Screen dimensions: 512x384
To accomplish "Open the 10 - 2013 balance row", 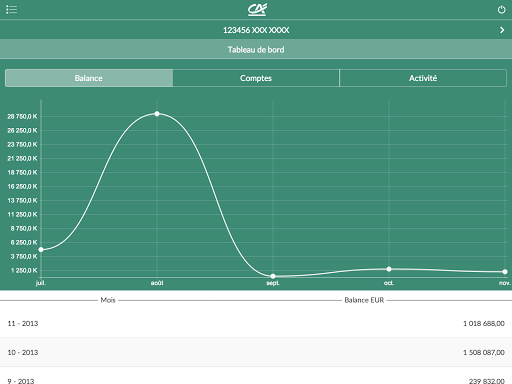I will click(256, 352).
